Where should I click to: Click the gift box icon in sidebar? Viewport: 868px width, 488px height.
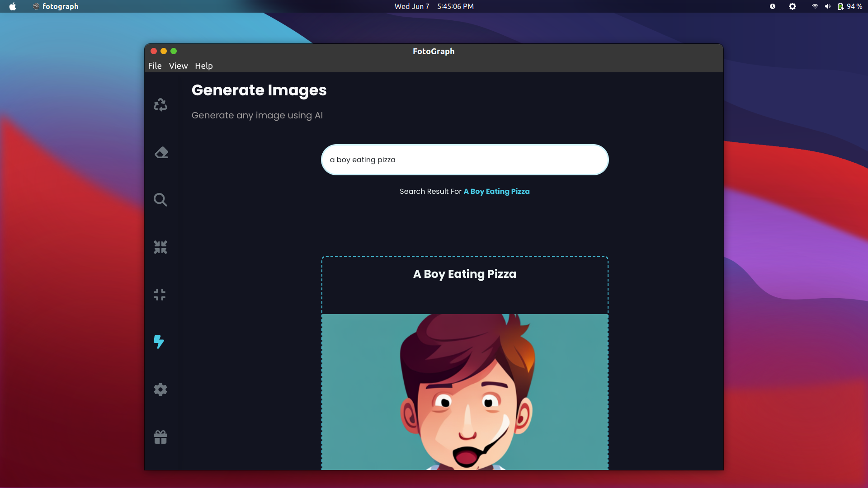click(x=160, y=437)
